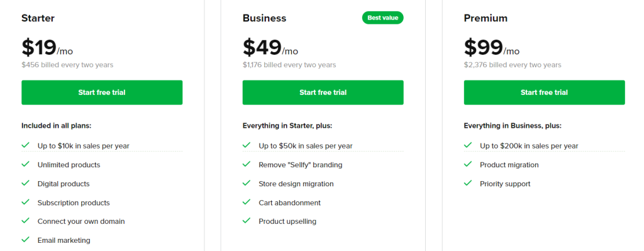Click the Premium plan Start free trial button

544,92
